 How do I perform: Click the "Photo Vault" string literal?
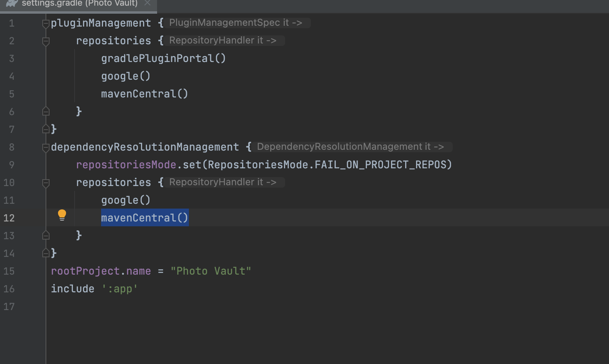click(x=211, y=271)
